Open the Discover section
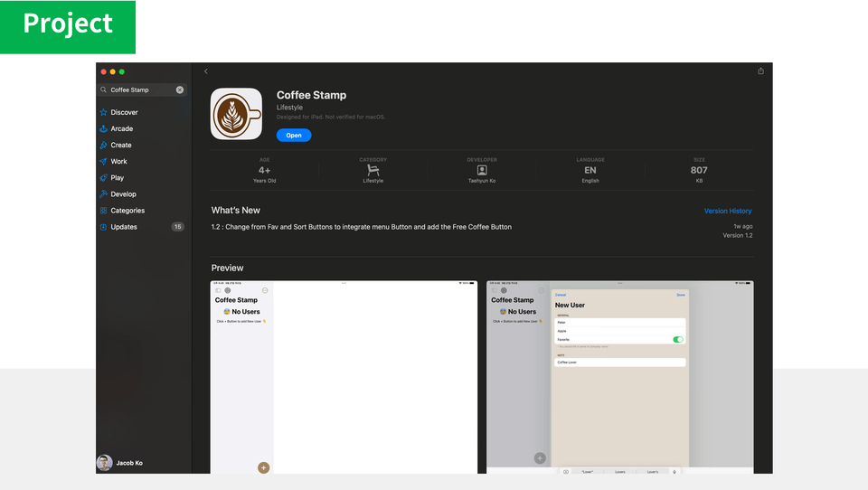Screen dimensions: 868x490 (x=124, y=112)
